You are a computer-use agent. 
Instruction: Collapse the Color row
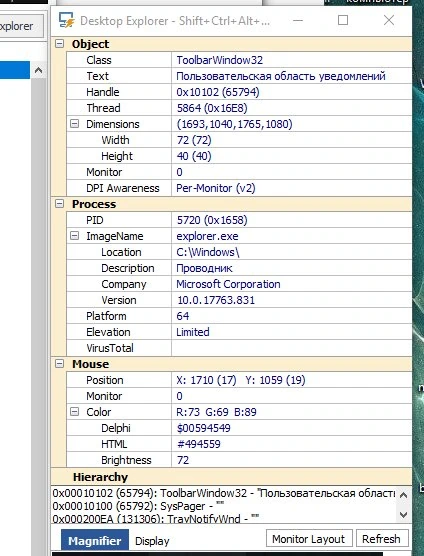(74, 412)
